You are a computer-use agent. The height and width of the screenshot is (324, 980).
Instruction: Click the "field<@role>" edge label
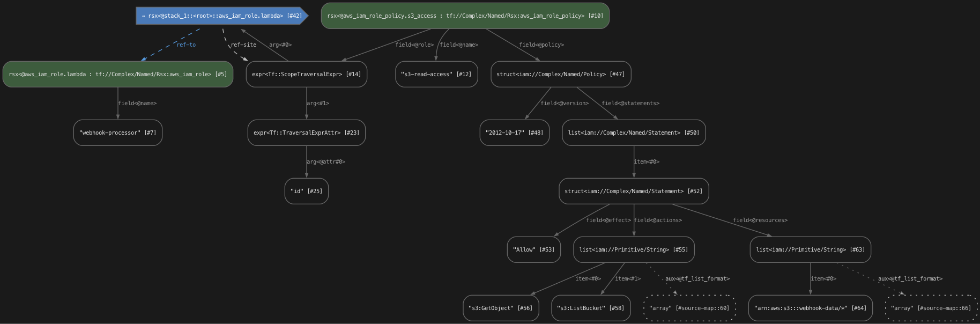click(x=414, y=45)
